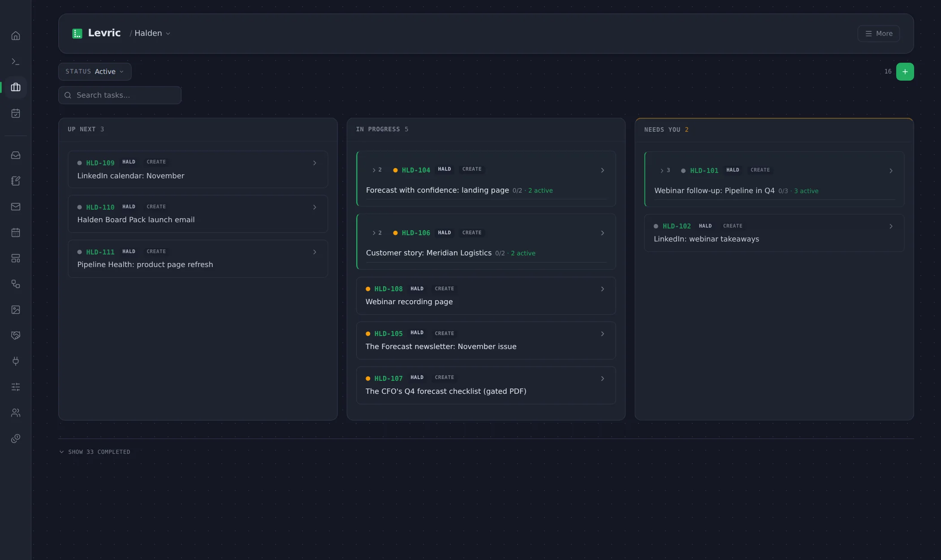The image size is (941, 560).
Task: Open the mail envelope sidebar icon
Action: click(16, 207)
